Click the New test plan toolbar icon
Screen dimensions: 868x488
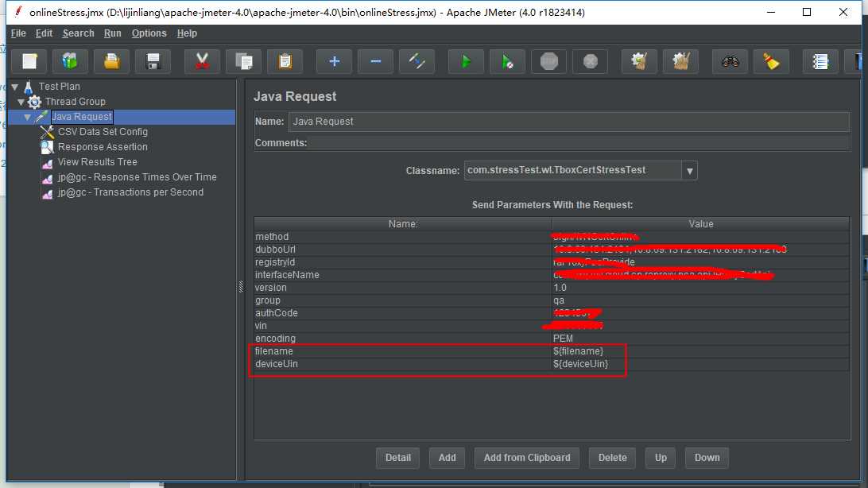pyautogui.click(x=29, y=61)
